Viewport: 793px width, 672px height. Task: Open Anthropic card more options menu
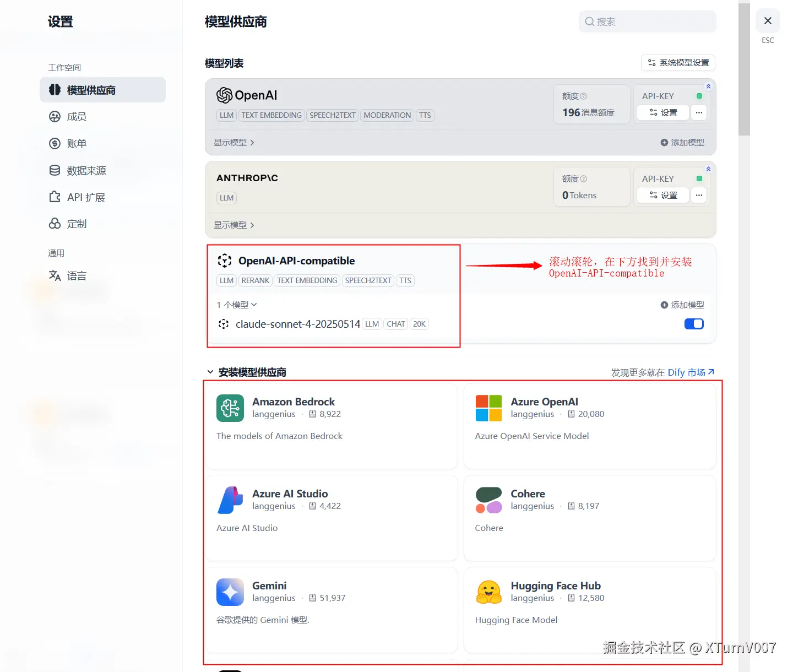pyautogui.click(x=699, y=195)
